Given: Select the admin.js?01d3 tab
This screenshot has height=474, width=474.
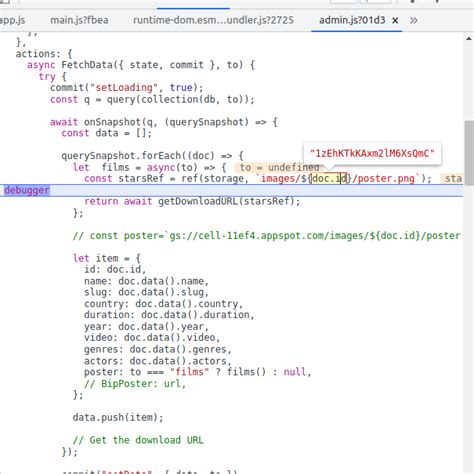Looking at the screenshot, I should tap(352, 20).
